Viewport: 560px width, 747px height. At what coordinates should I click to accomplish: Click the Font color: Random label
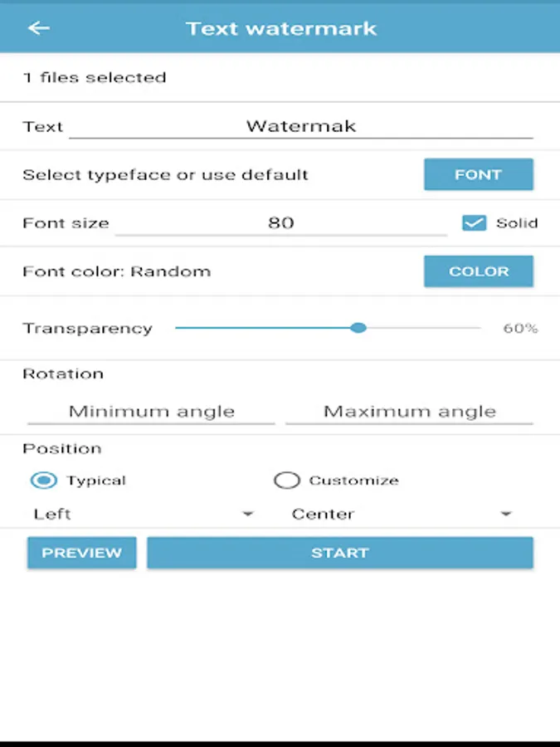pyautogui.click(x=116, y=271)
